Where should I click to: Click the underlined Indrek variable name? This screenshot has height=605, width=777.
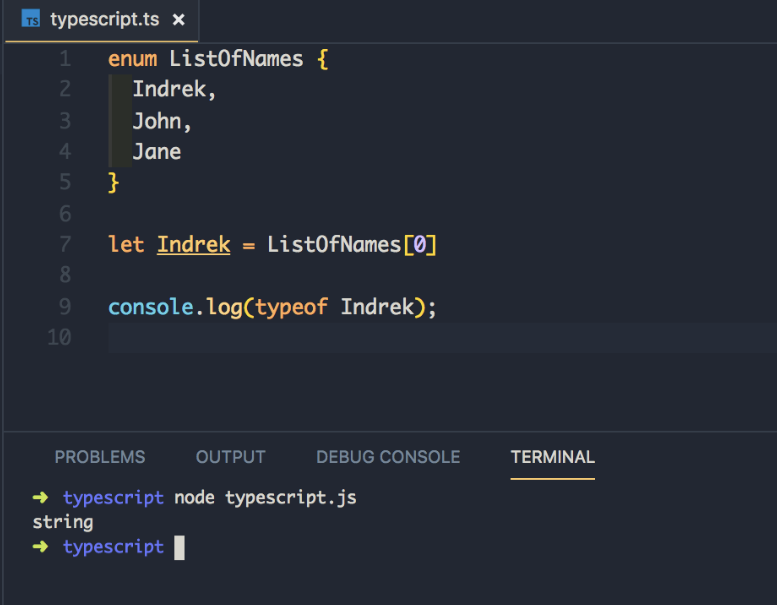click(x=194, y=245)
